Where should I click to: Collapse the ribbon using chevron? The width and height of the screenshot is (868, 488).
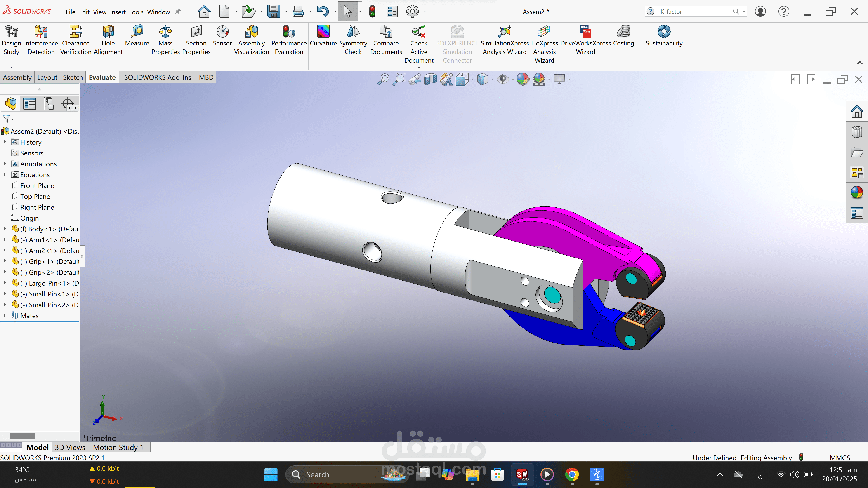click(860, 63)
